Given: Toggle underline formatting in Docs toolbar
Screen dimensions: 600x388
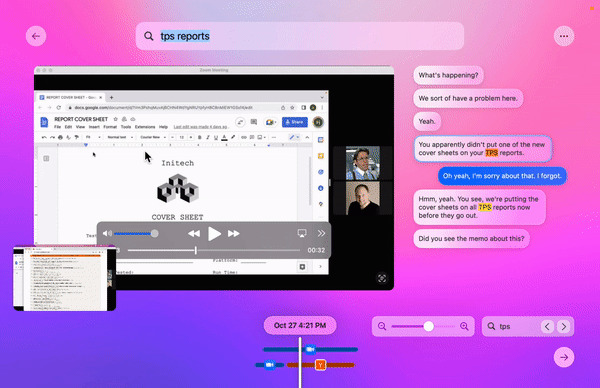Looking at the screenshot, I should pos(216,137).
